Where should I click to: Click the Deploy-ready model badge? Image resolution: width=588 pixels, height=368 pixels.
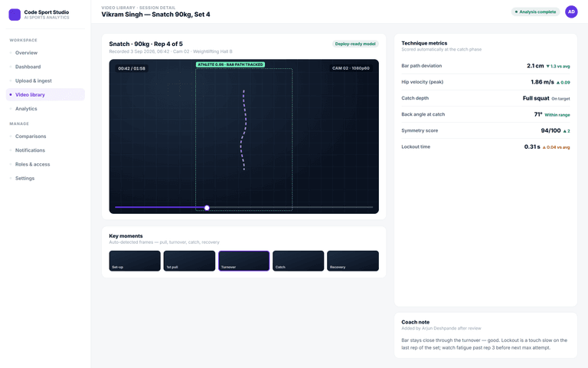coord(355,44)
